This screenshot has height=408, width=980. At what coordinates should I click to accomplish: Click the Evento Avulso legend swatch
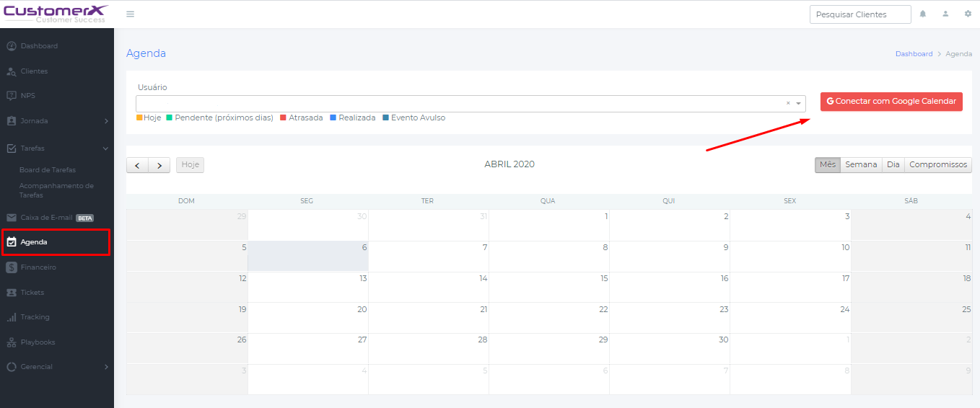point(385,117)
